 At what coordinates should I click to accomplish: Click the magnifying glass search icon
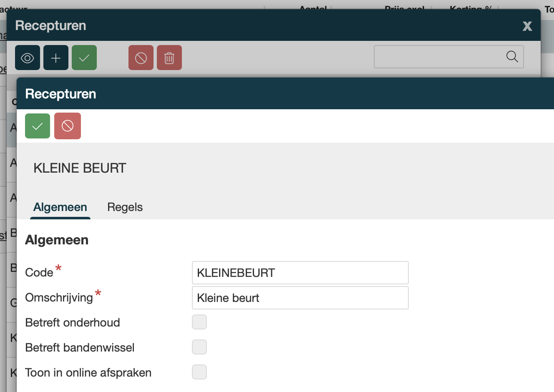pyautogui.click(x=512, y=57)
